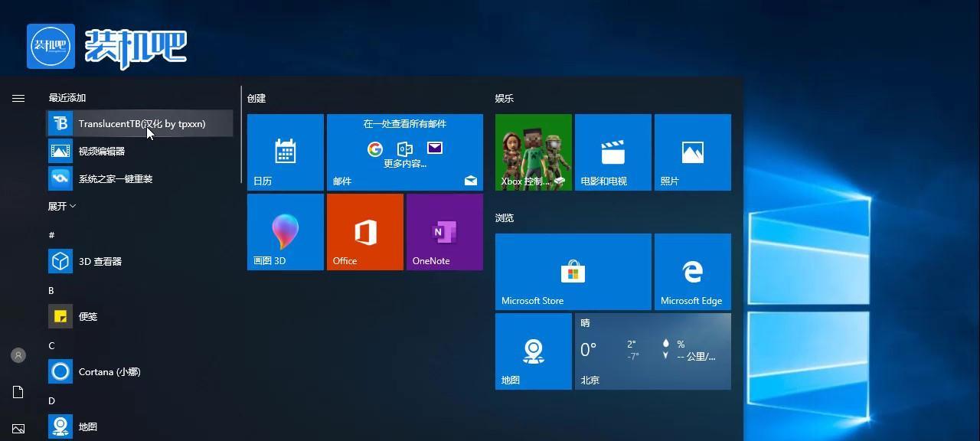Open the Photos tile (照片)

click(x=693, y=152)
